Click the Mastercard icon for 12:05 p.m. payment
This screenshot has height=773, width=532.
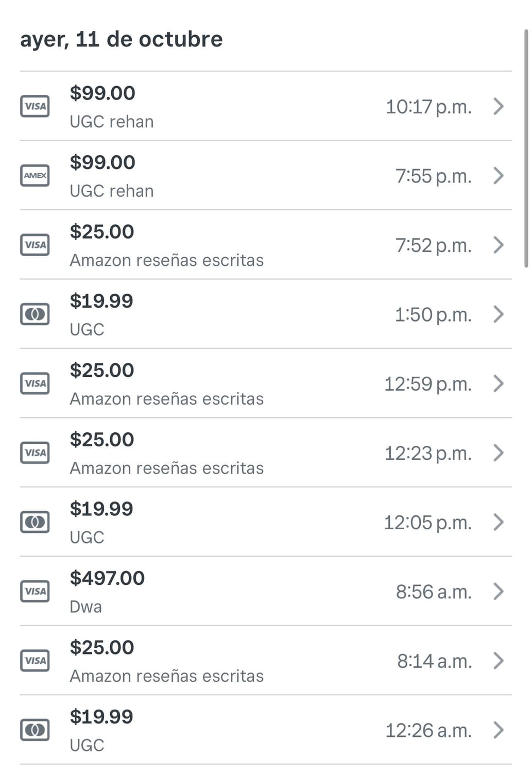click(35, 522)
